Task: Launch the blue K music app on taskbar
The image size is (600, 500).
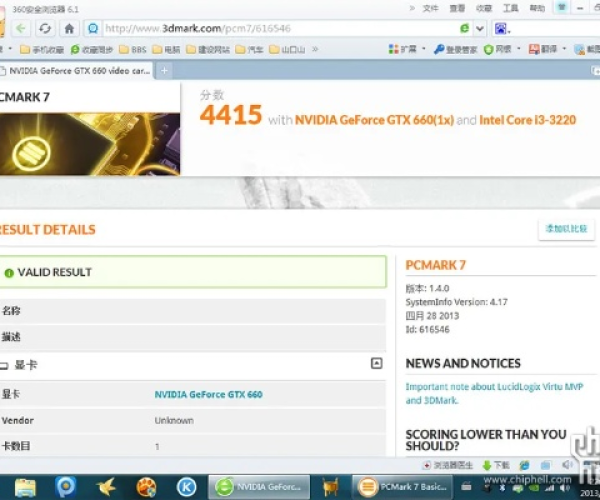Action: [x=187, y=487]
